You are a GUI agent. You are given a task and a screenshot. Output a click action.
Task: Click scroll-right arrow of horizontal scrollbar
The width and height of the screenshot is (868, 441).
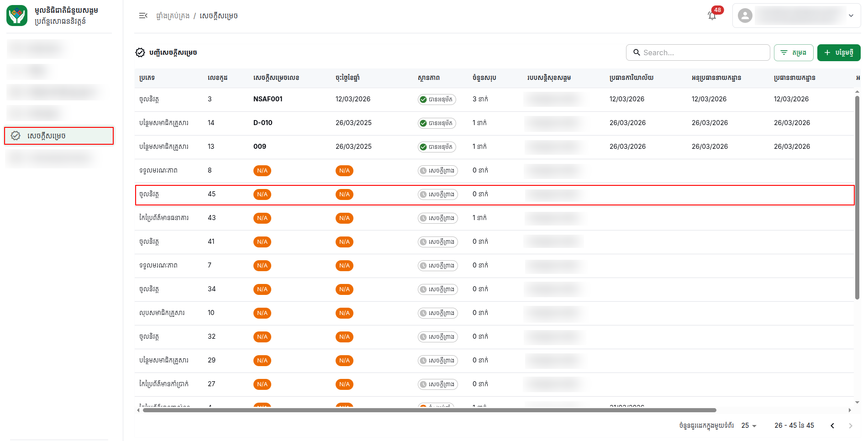pos(850,410)
